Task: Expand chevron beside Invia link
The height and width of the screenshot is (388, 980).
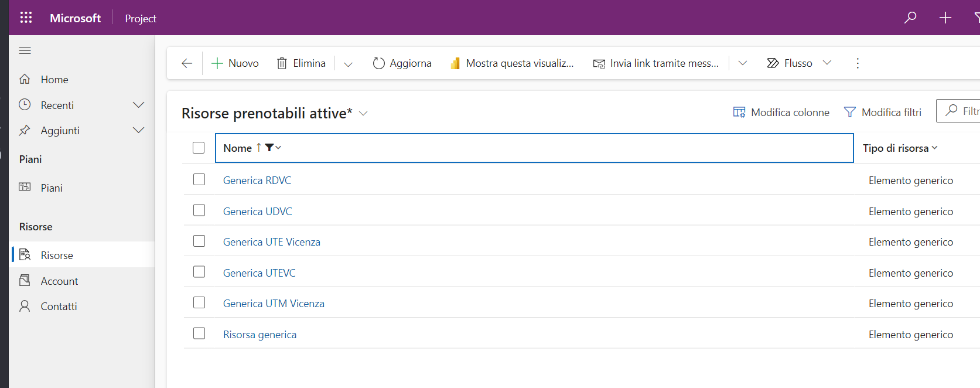Action: pos(743,63)
